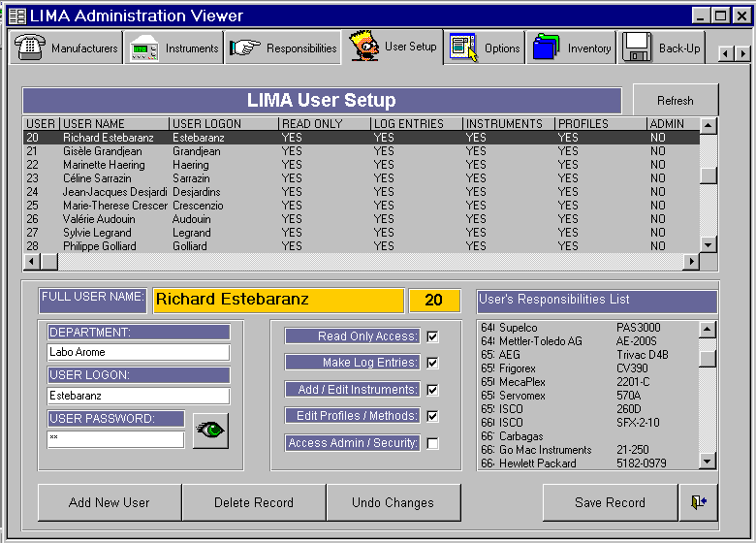Viewport: 756px width, 543px height.
Task: Reveal password with the green eye button
Action: click(210, 431)
